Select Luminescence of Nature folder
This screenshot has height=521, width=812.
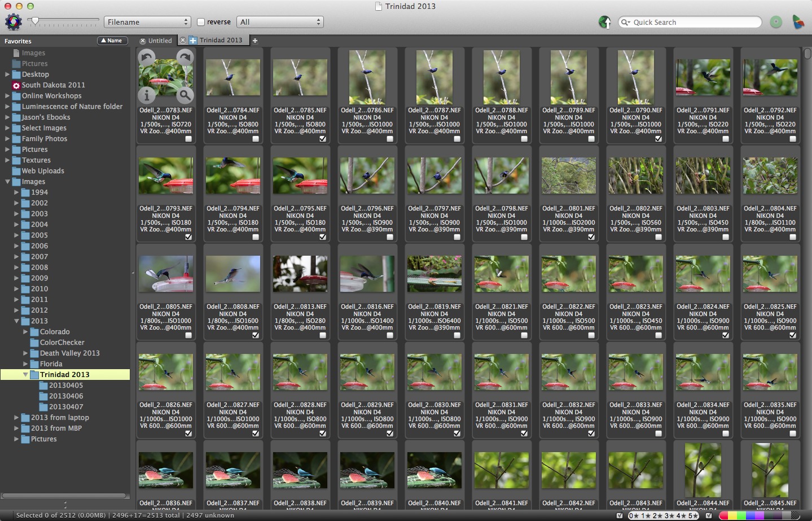pyautogui.click(x=72, y=107)
